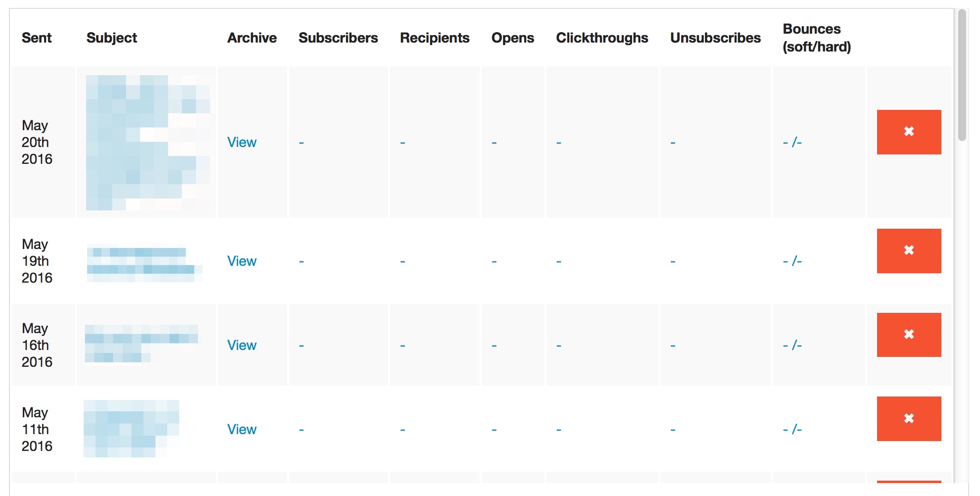This screenshot has height=496, width=980.
Task: Click the Clickthroughs column header
Action: 602,38
